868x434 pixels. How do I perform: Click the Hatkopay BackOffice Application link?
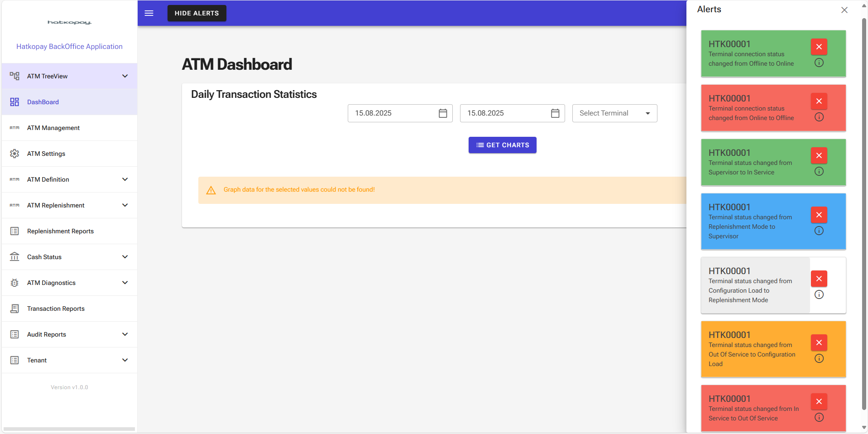[69, 46]
